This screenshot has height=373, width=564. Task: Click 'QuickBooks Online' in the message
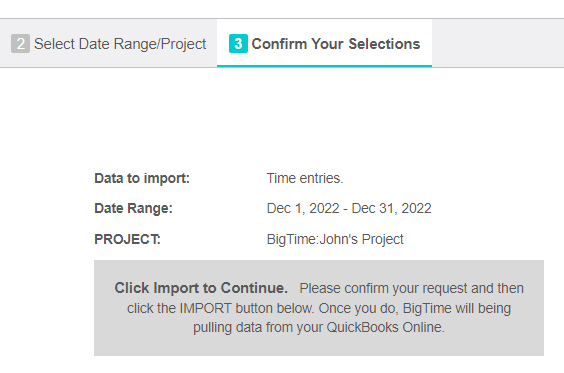tap(385, 328)
